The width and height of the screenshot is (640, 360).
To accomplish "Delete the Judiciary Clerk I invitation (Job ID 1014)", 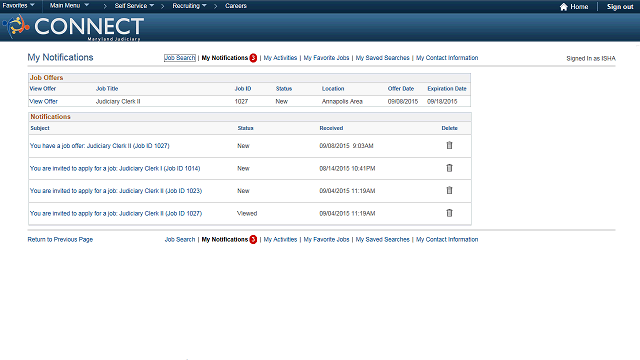I will tap(449, 168).
